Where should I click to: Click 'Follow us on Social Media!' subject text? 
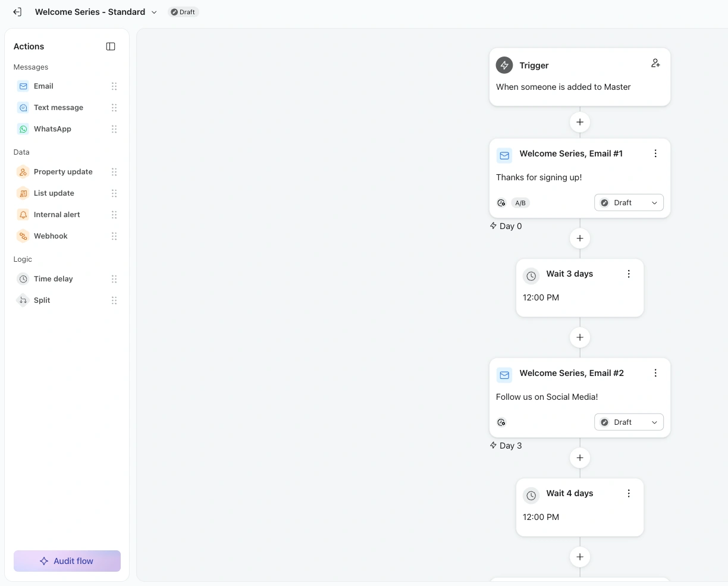[x=547, y=397]
